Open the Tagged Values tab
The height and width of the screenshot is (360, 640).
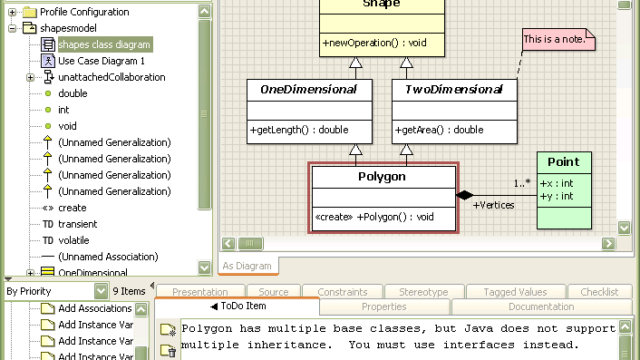point(515,292)
